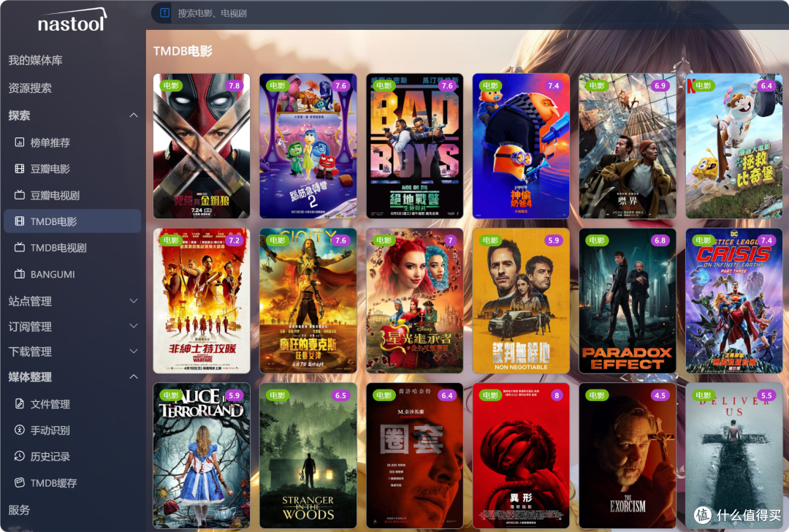Click the 手动识别 accessibility icon

pyautogui.click(x=20, y=430)
